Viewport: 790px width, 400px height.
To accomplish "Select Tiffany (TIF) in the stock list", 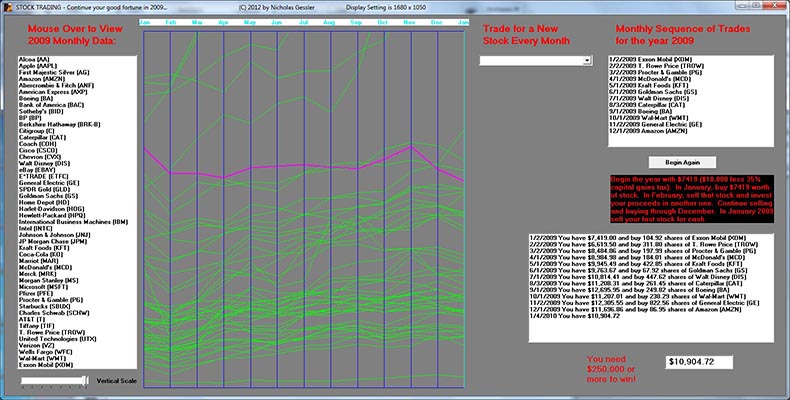I will (x=36, y=326).
